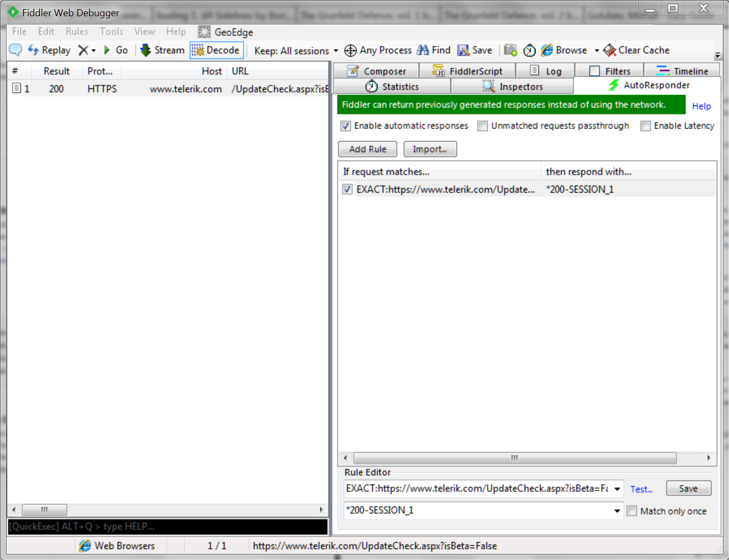Image resolution: width=729 pixels, height=560 pixels.
Task: Select the www.telerik.com session row
Action: pos(169,89)
